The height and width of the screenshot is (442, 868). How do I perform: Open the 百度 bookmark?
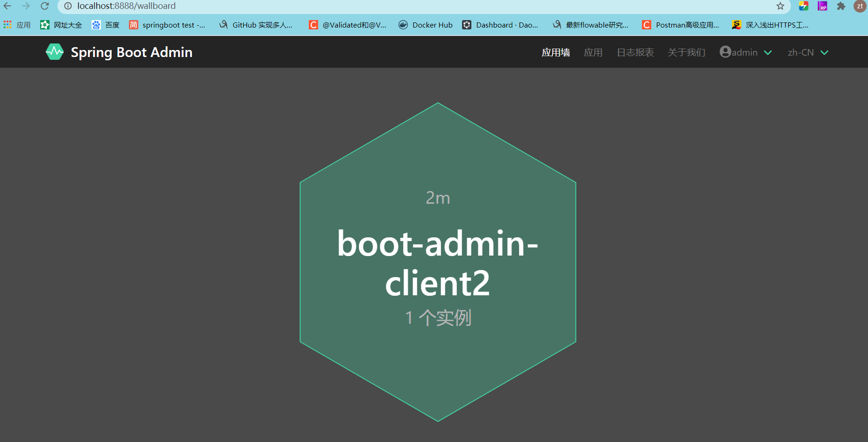[x=106, y=25]
